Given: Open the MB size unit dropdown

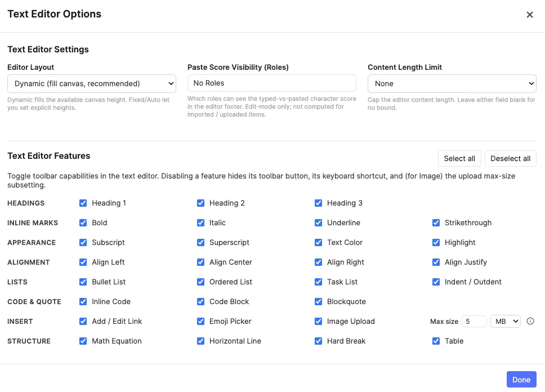Looking at the screenshot, I should click(506, 321).
